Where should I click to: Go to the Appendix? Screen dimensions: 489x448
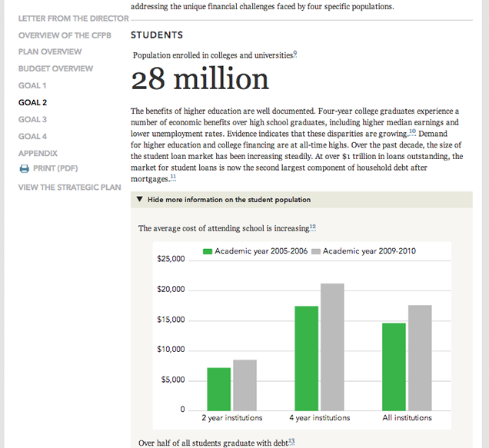38,154
